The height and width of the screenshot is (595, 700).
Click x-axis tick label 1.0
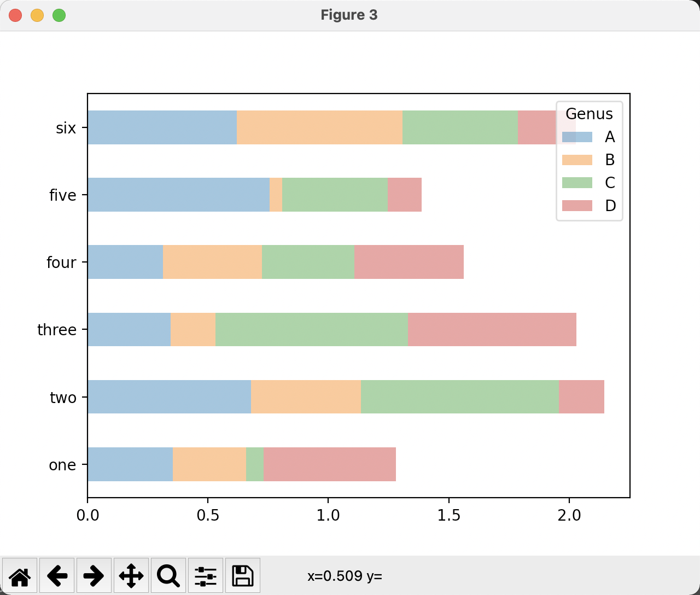(x=328, y=515)
